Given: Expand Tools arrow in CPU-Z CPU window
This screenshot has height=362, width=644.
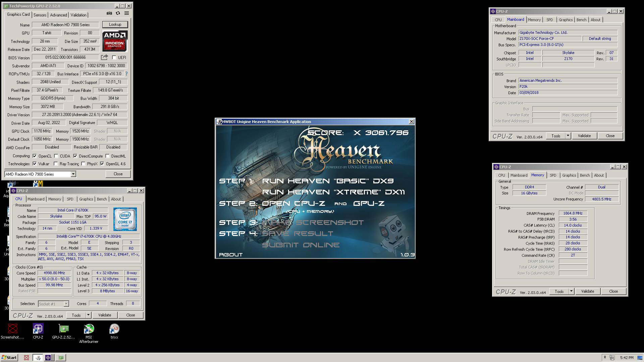Looking at the screenshot, I should click(x=88, y=315).
